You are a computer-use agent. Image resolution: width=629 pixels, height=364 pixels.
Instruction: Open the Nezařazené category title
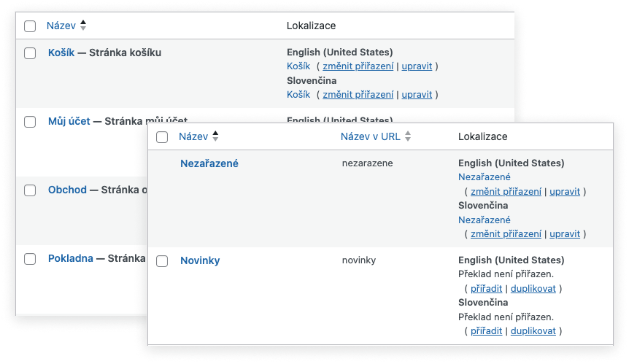209,163
